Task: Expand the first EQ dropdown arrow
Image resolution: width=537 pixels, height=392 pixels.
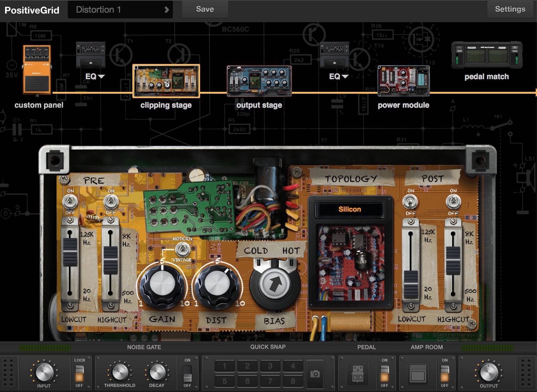Action: click(x=101, y=76)
